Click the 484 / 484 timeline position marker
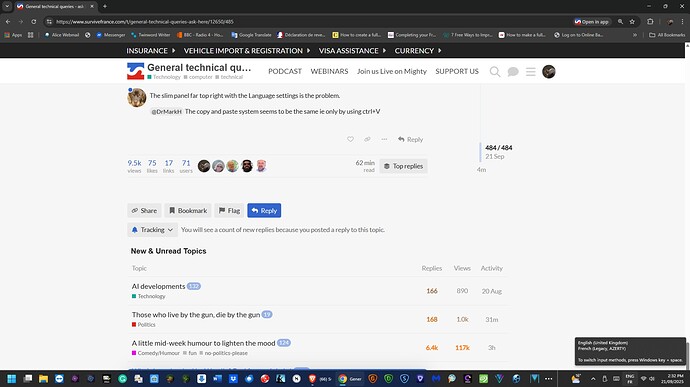Image resolution: width=690 pixels, height=387 pixels. (x=499, y=147)
